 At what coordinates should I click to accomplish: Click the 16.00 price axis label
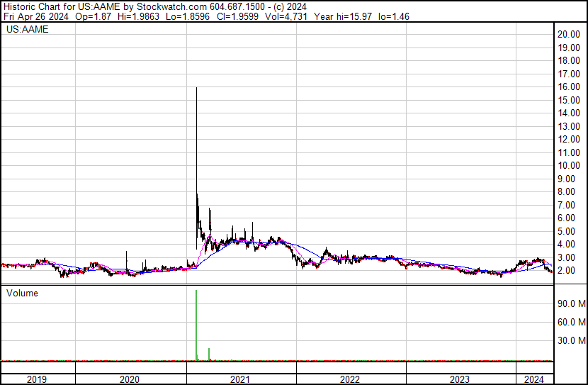[569, 87]
